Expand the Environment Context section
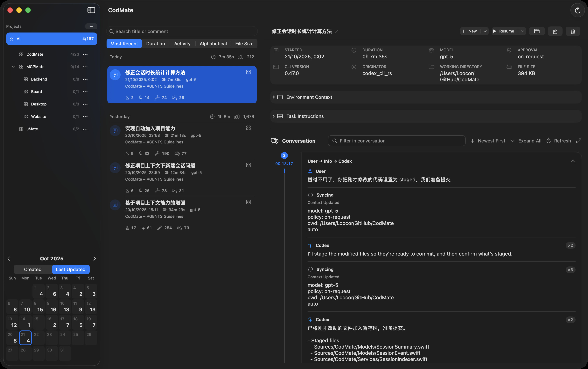 (x=274, y=97)
